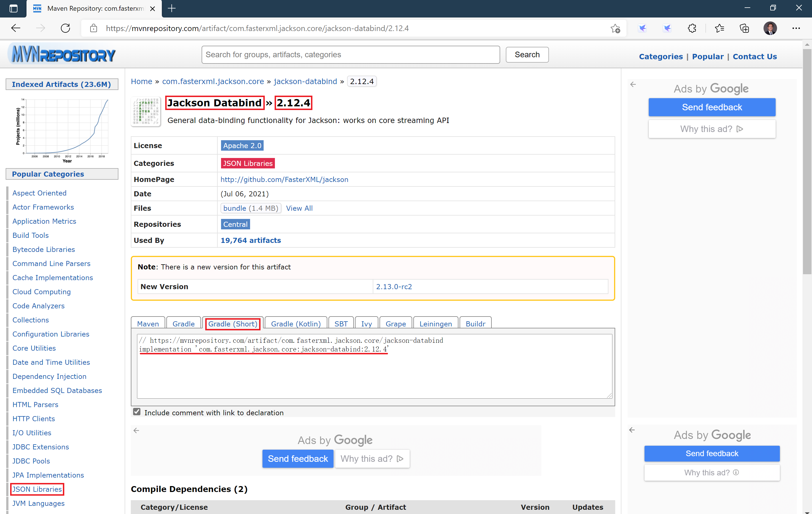The width and height of the screenshot is (812, 514).
Task: Select the Gradle (Kotlin) tab
Action: click(x=296, y=324)
